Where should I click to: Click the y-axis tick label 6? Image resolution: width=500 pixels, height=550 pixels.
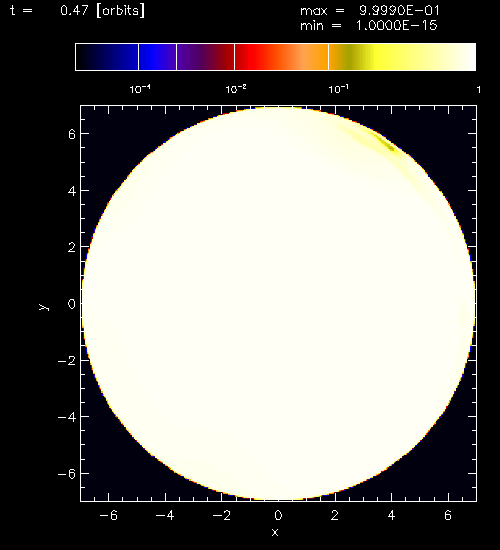pyautogui.click(x=72, y=134)
